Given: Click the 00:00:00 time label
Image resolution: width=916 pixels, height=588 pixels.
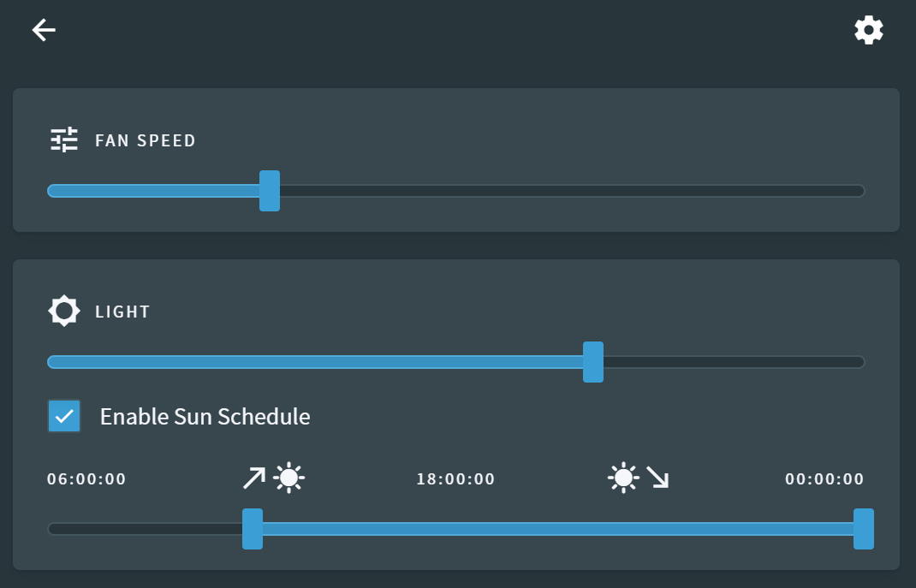Looking at the screenshot, I should click(824, 479).
